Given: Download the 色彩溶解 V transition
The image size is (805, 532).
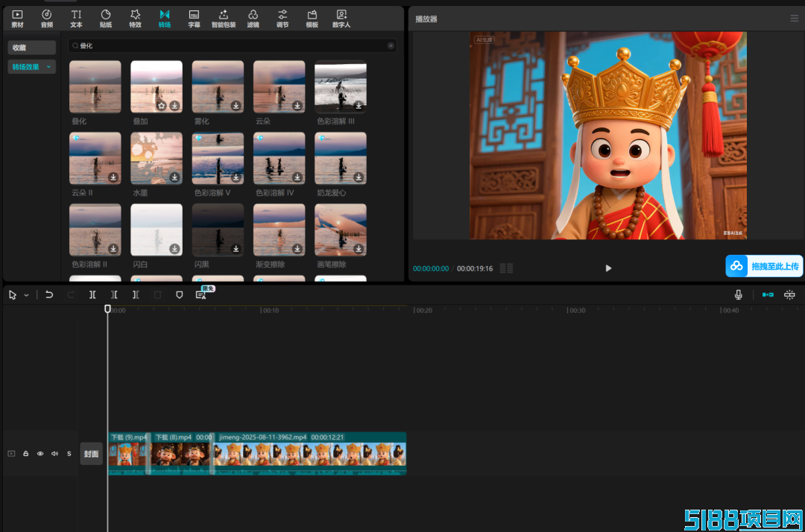Looking at the screenshot, I should point(236,177).
